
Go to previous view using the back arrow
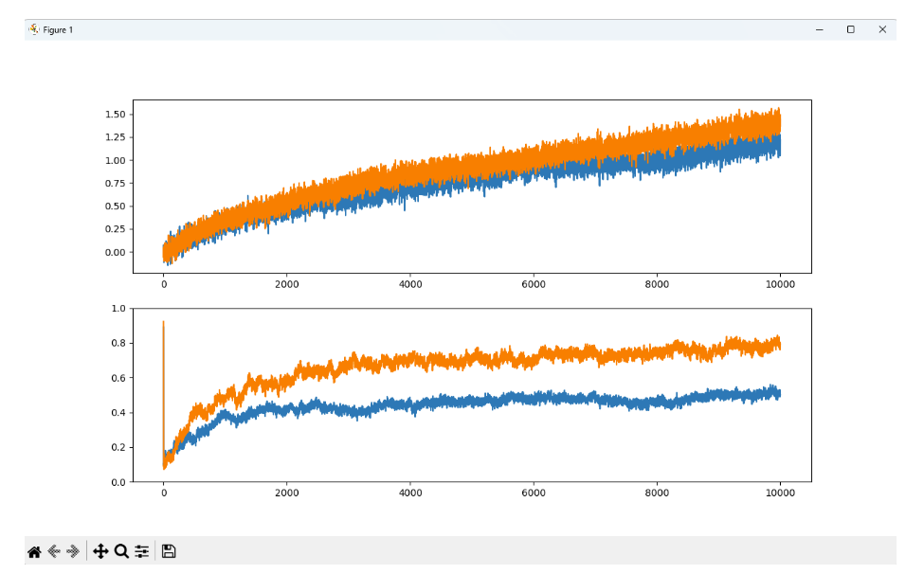(55, 549)
